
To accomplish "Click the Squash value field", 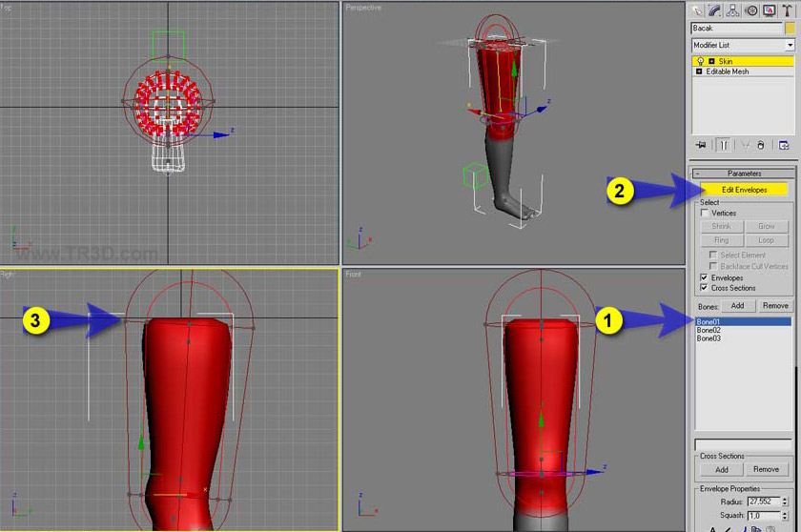I will (764, 516).
